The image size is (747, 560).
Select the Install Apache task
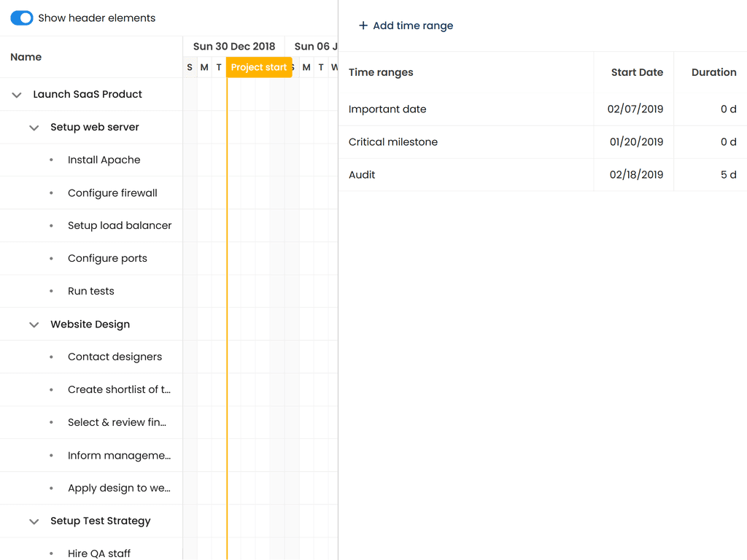[104, 160]
